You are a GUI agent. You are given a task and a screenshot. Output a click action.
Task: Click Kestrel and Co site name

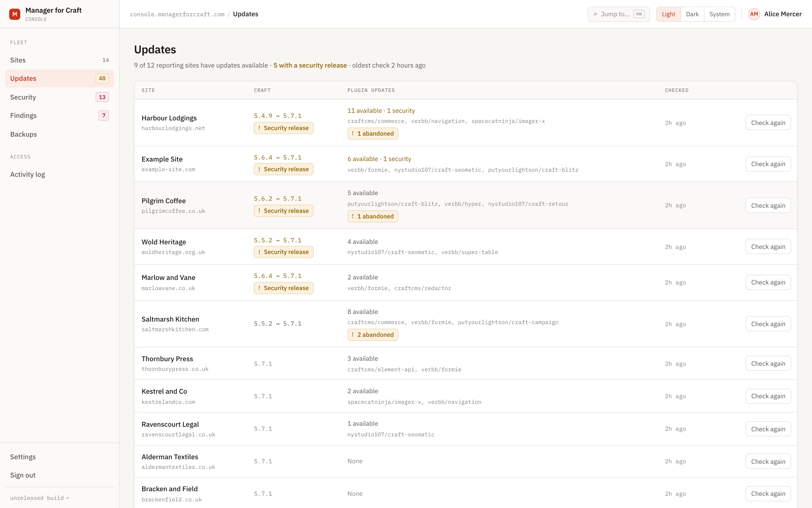coord(164,391)
